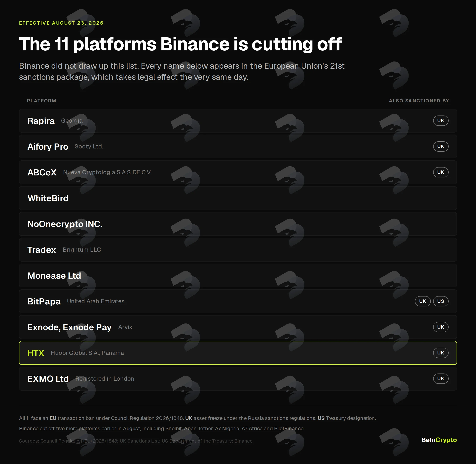Click the UK badge on highlighted HTX row
The height and width of the screenshot is (464, 476).
(x=440, y=353)
